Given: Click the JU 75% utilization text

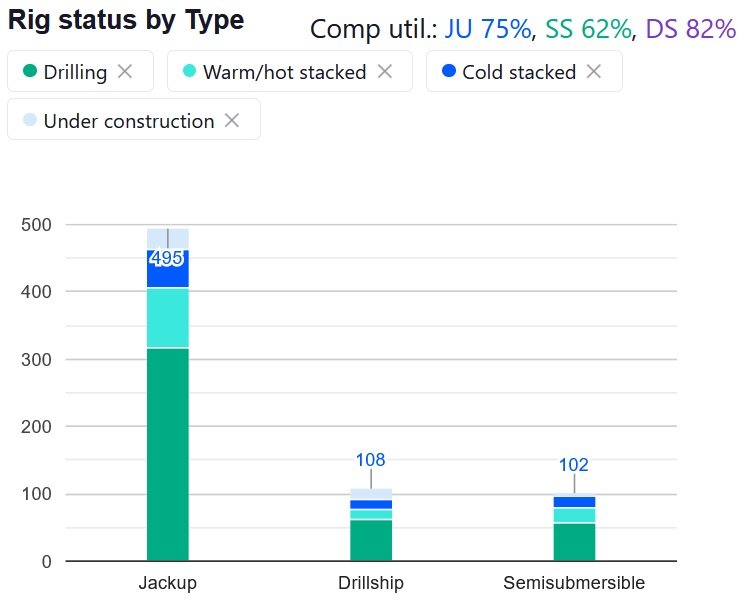Looking at the screenshot, I should click(x=487, y=29).
